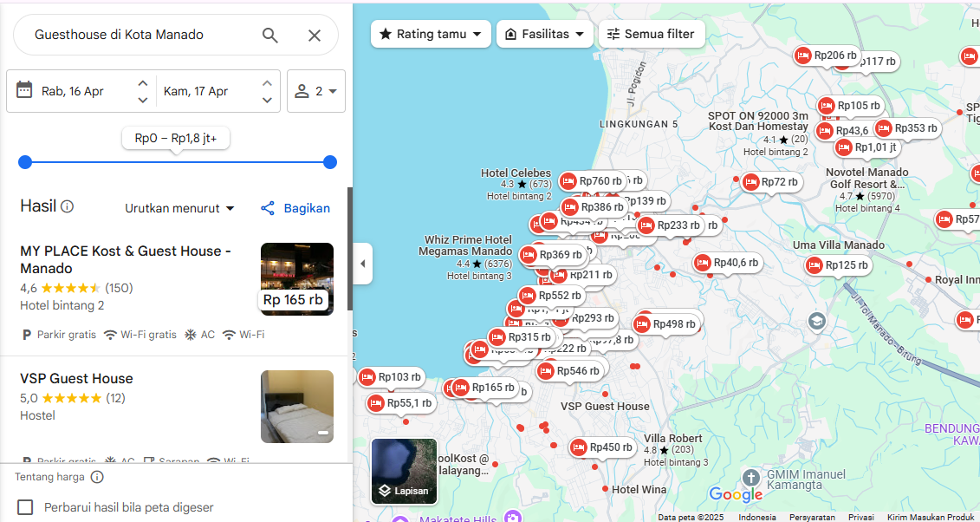Screen dimensions: 980x522
Task: Select the Rp233 rb hotel marker
Action: 670,225
